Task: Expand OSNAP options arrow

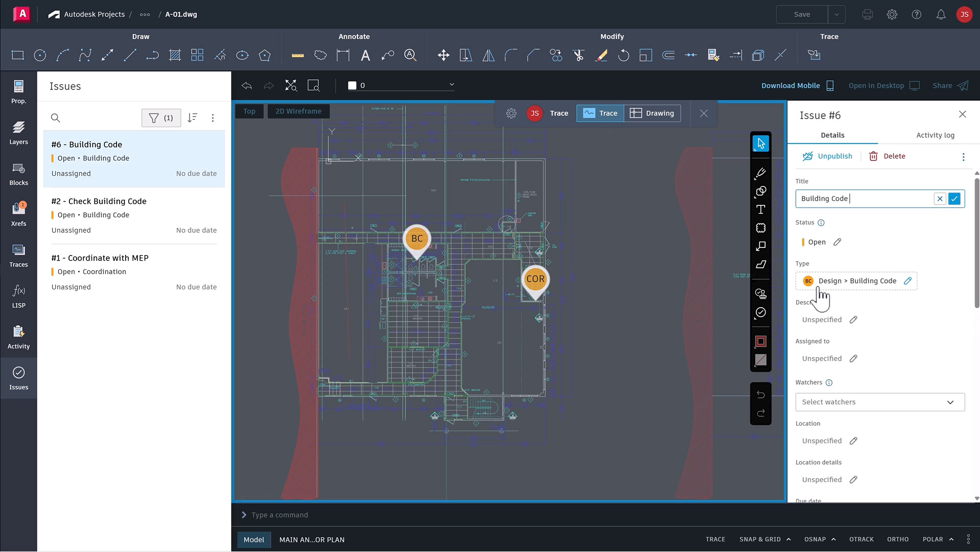Action: [833, 539]
